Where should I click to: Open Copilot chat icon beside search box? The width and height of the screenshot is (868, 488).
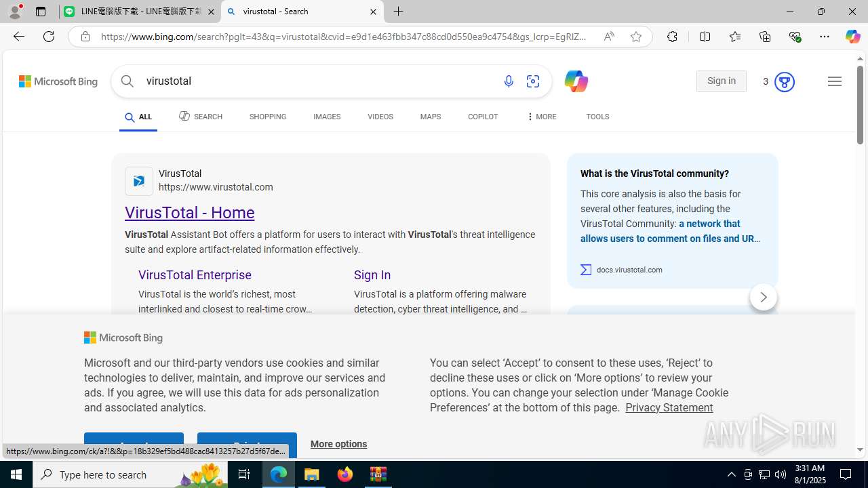pyautogui.click(x=576, y=81)
